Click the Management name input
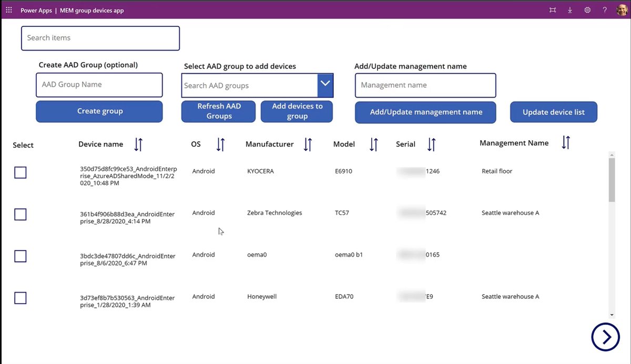Viewport: 631px width, 364px height. coord(425,85)
